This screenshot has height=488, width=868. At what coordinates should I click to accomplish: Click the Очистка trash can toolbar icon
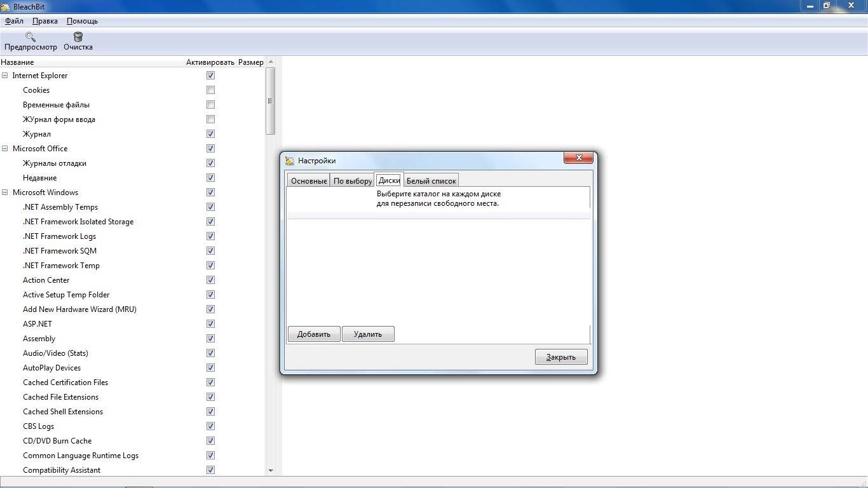(x=78, y=36)
